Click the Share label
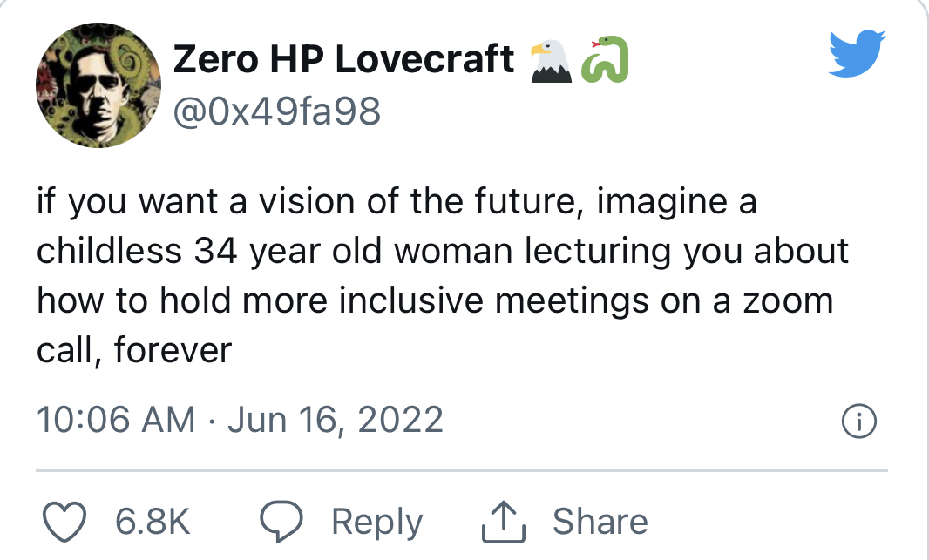 [600, 522]
